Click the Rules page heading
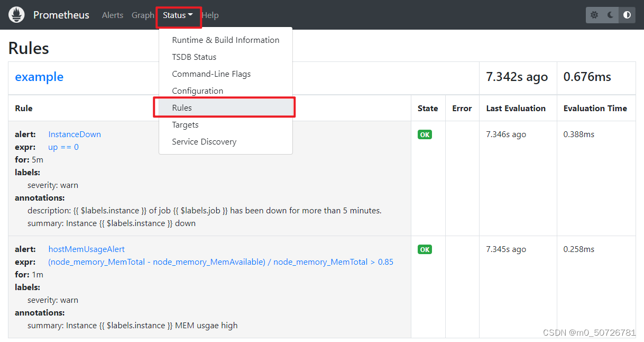This screenshot has width=644, height=342. 29,48
